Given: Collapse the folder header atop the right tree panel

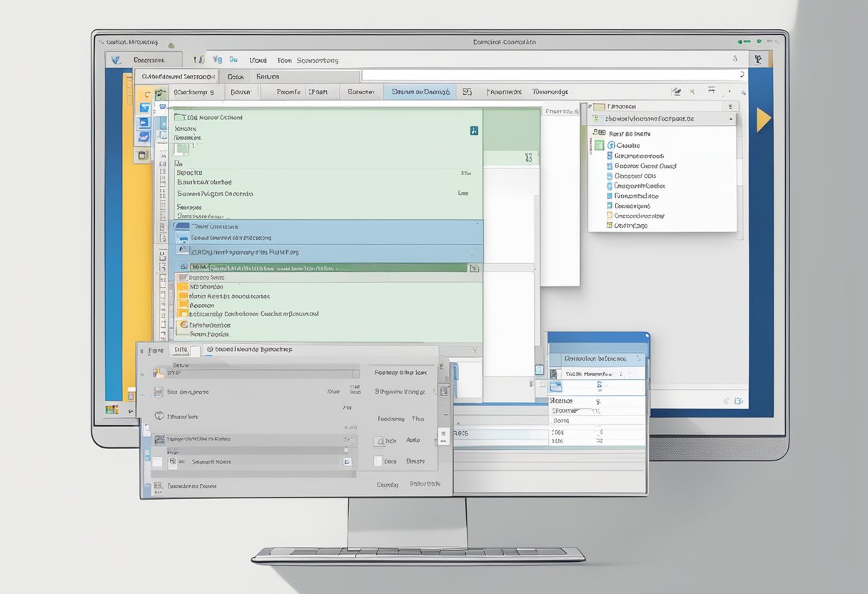Looking at the screenshot, I should click(598, 106).
